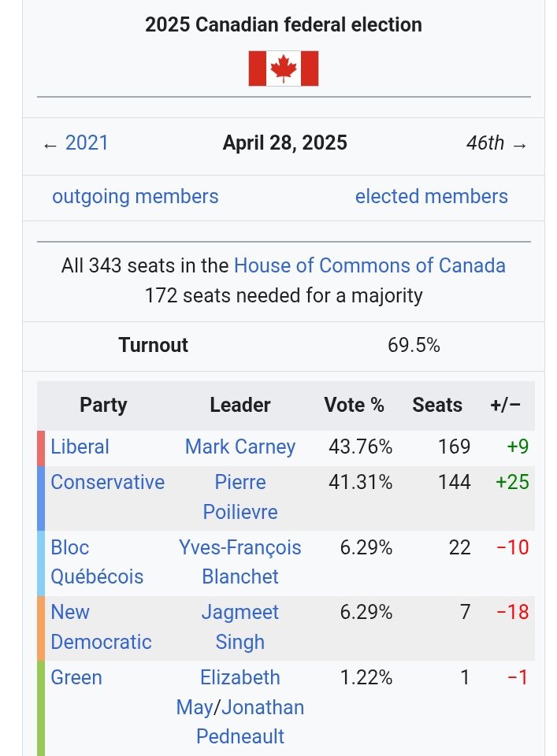Click the Green party color bar
Screen dimensions: 557x756
[x=41, y=708]
